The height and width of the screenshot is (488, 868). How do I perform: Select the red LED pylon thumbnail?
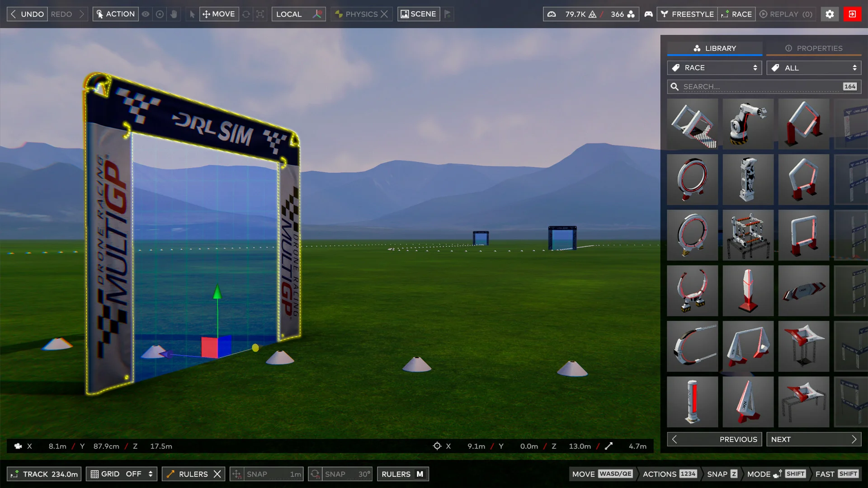click(692, 402)
